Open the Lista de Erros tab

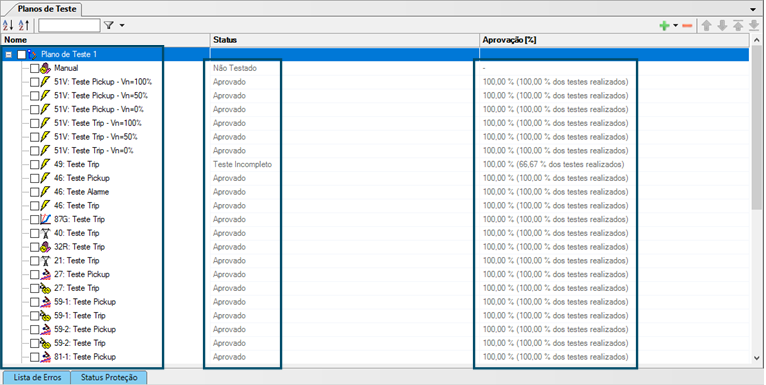point(38,378)
